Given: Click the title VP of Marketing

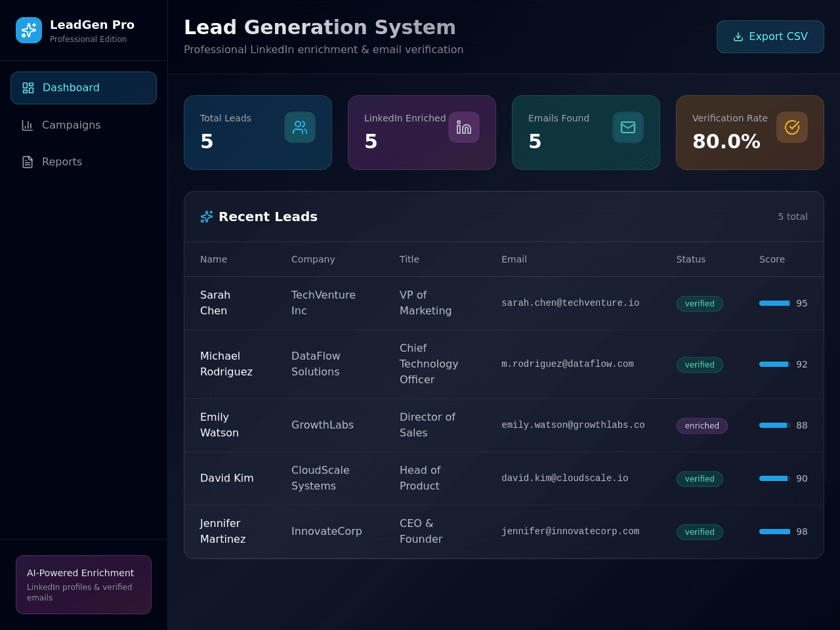Looking at the screenshot, I should point(425,303).
